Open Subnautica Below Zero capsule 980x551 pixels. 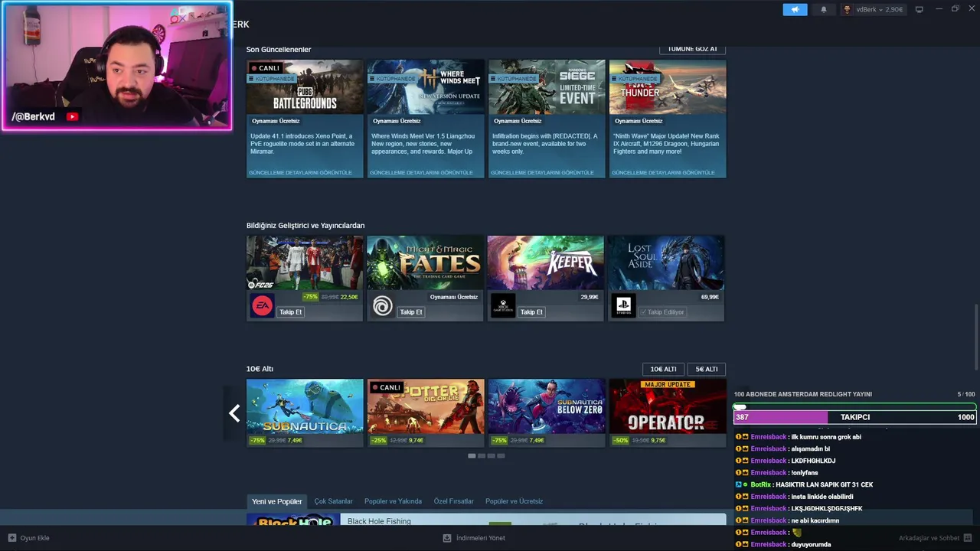pyautogui.click(x=547, y=406)
